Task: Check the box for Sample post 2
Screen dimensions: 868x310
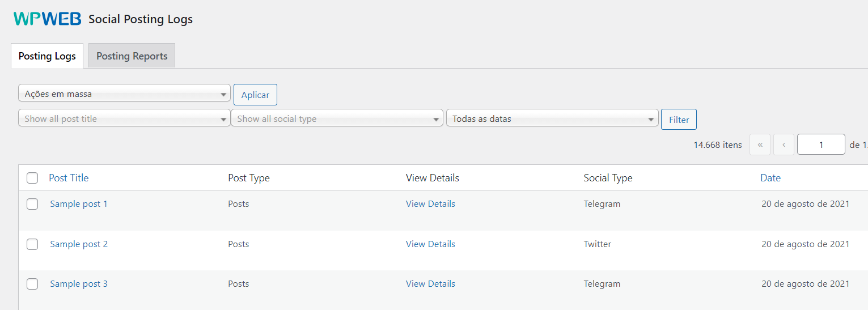Action: [32, 244]
